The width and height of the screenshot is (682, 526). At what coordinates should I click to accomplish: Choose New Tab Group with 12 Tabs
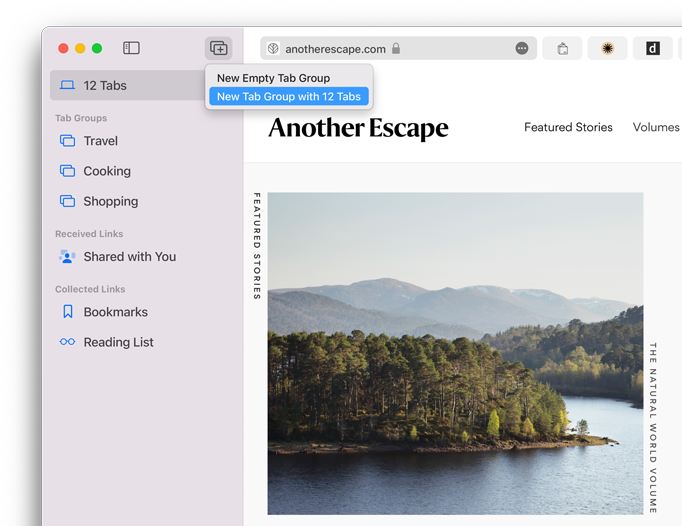[x=288, y=97]
